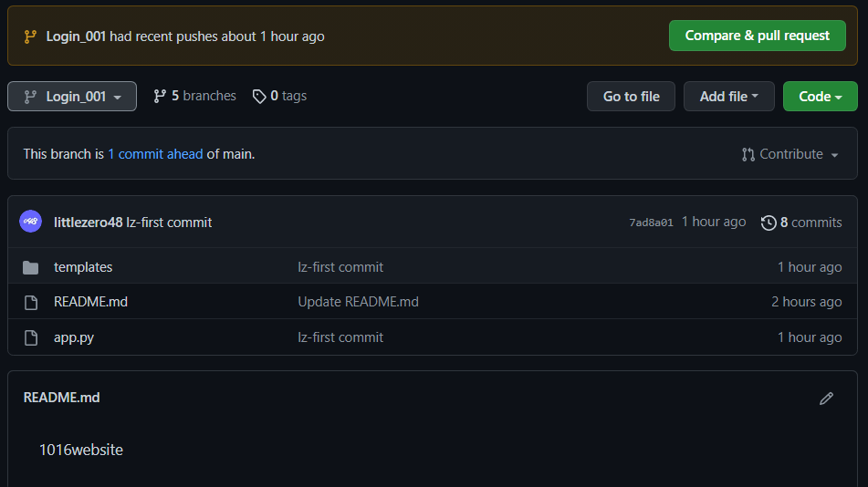
Task: Open the templates folder
Action: (83, 267)
